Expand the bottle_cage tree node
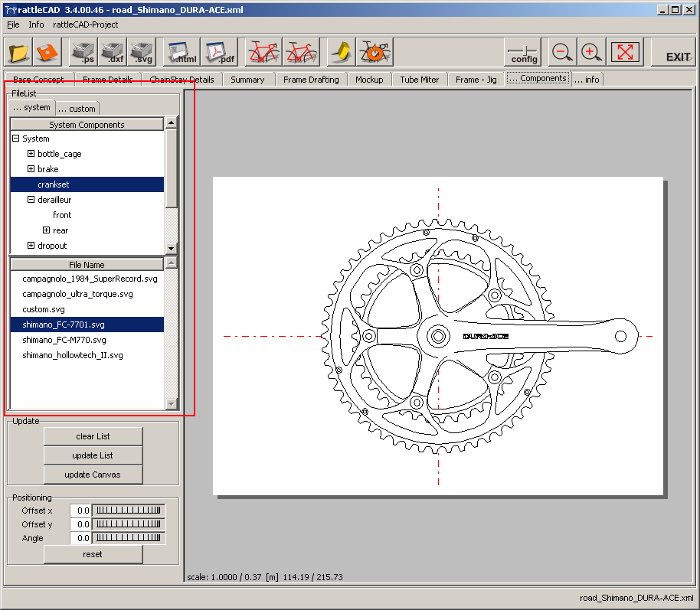Image resolution: width=700 pixels, height=610 pixels. click(31, 154)
